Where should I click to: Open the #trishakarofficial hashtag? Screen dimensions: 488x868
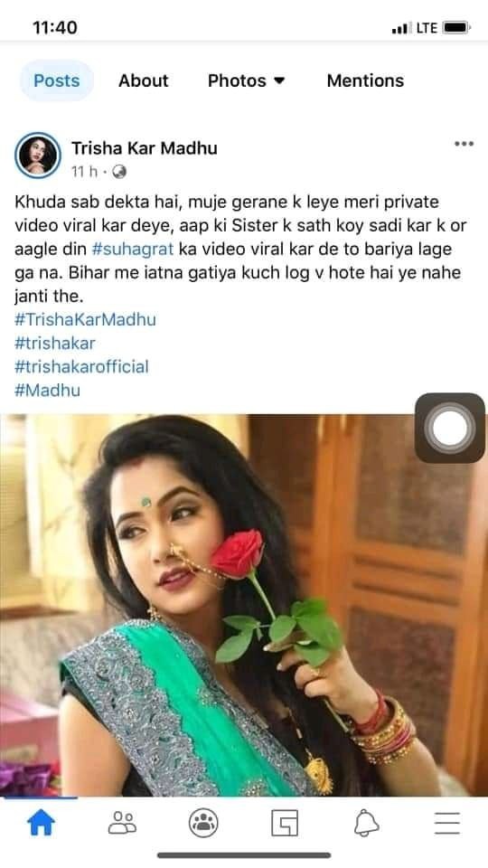click(81, 366)
